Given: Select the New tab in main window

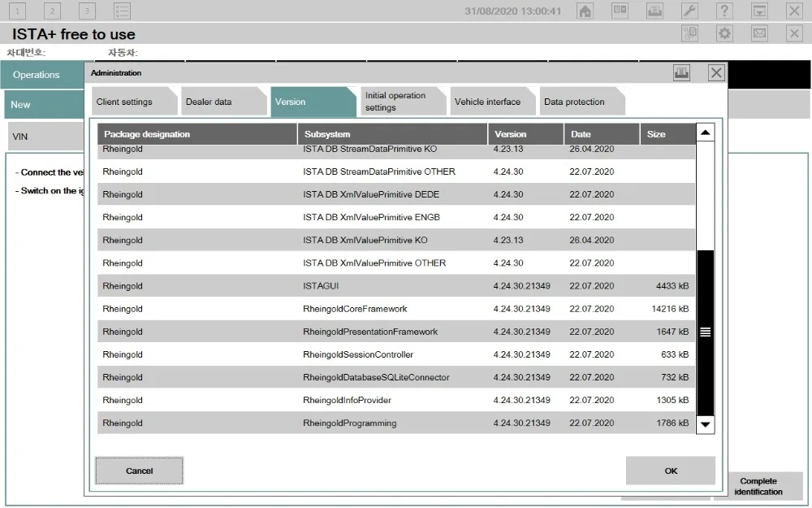Looking at the screenshot, I should point(44,105).
